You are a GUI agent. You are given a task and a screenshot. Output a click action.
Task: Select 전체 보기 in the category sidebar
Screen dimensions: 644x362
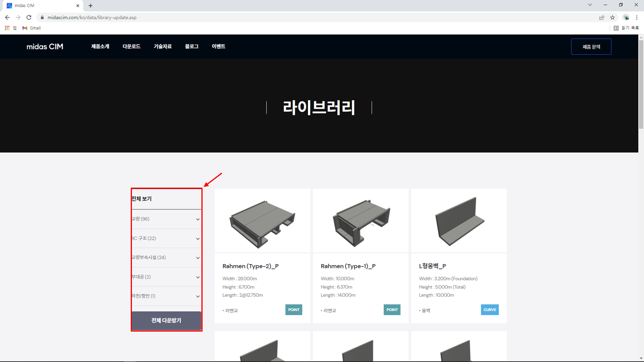[142, 199]
